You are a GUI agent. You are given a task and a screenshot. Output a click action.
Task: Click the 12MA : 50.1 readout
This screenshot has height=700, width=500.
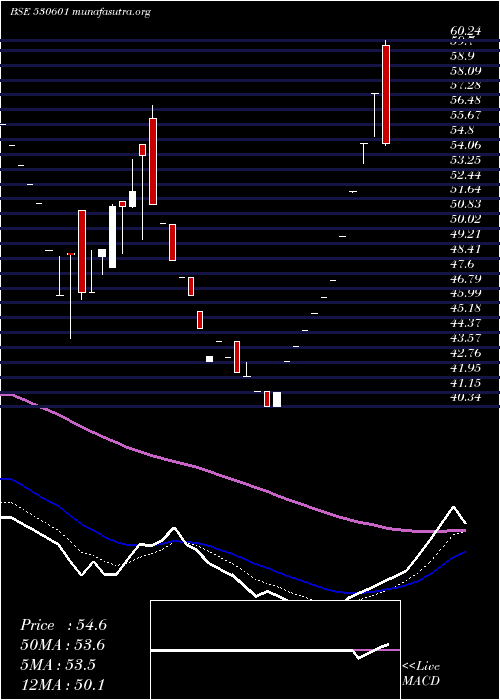click(63, 685)
